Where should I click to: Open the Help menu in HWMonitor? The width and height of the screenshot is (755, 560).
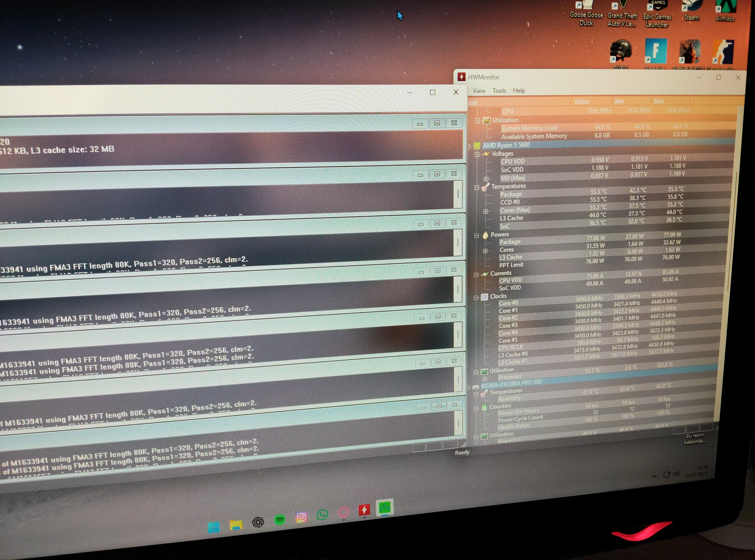point(519,90)
